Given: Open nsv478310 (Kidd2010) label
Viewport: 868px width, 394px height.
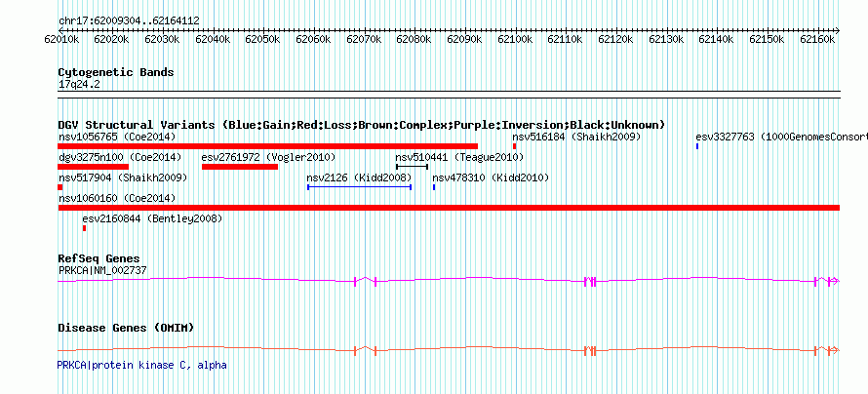Looking at the screenshot, I should coord(491,177).
